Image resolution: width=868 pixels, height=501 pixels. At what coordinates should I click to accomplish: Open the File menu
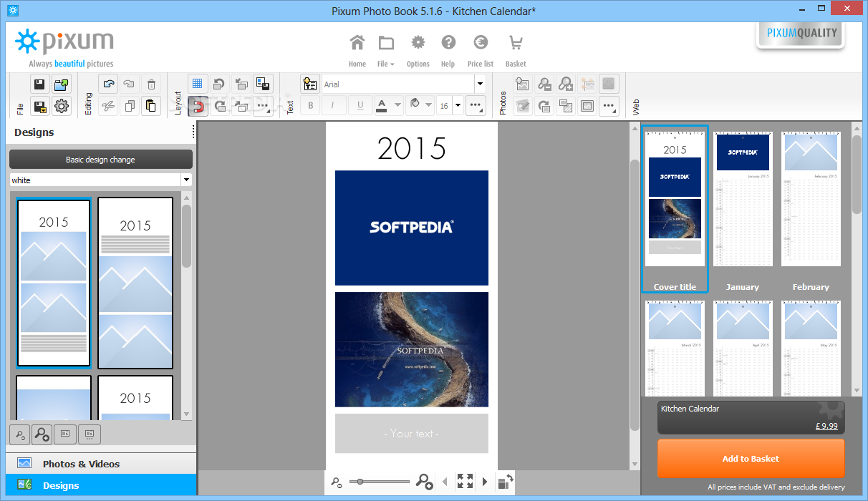click(386, 51)
